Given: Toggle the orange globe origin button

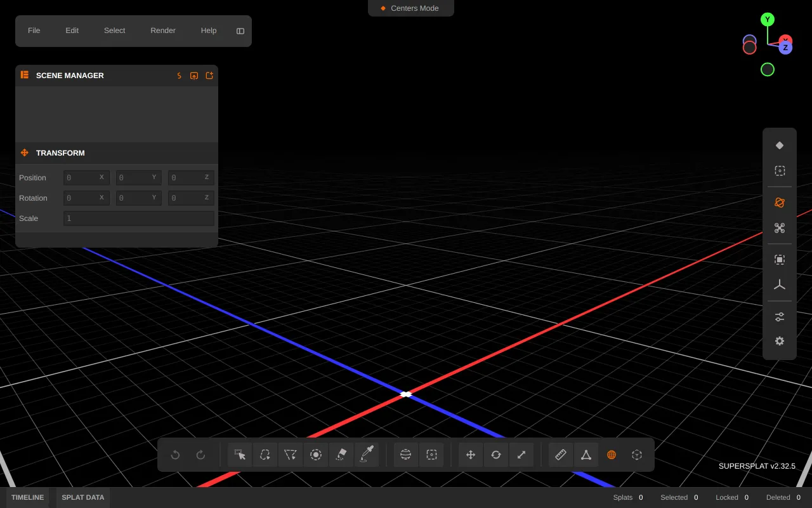Looking at the screenshot, I should (x=612, y=455).
